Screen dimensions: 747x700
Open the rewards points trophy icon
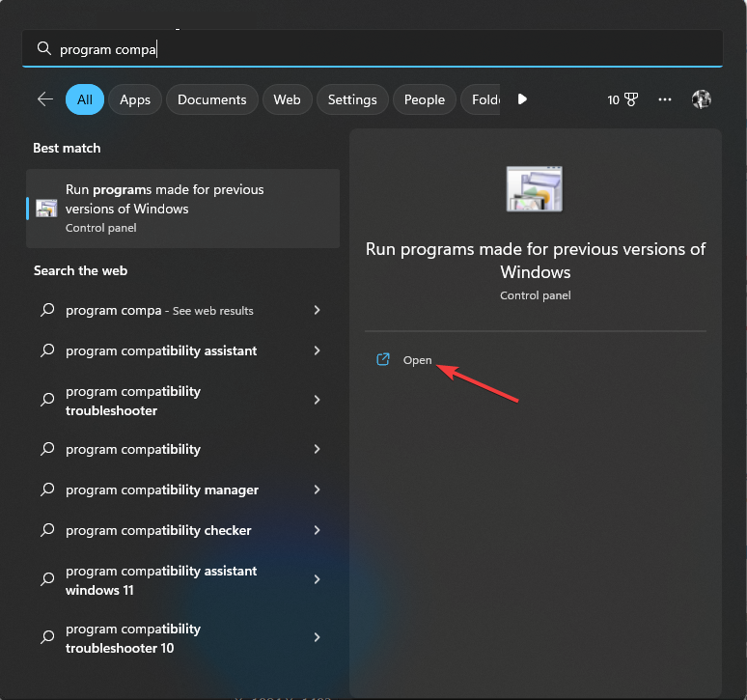(622, 99)
